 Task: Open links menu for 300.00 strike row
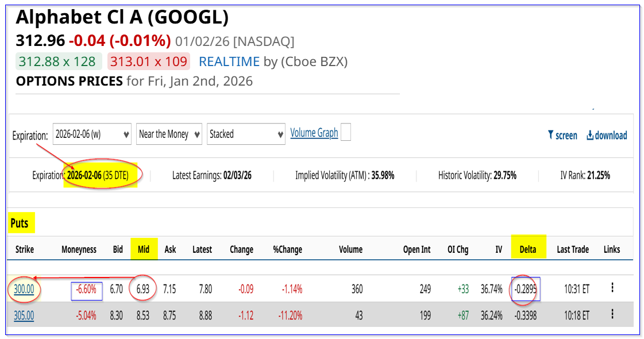tap(612, 288)
